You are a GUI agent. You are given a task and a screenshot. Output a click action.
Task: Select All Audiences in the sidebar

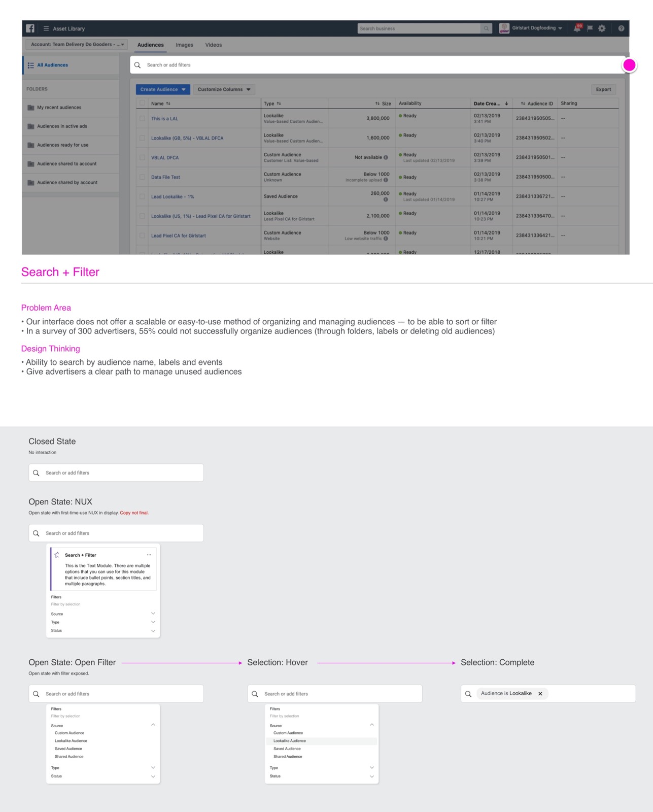coord(71,65)
